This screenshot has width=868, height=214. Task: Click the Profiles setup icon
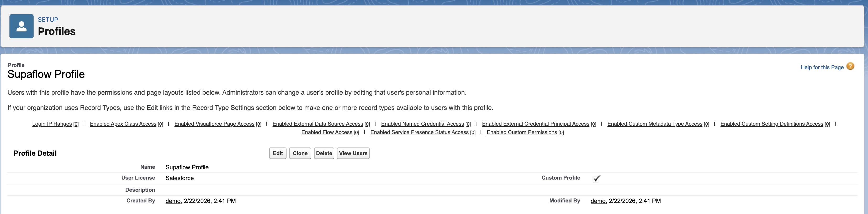tap(21, 26)
